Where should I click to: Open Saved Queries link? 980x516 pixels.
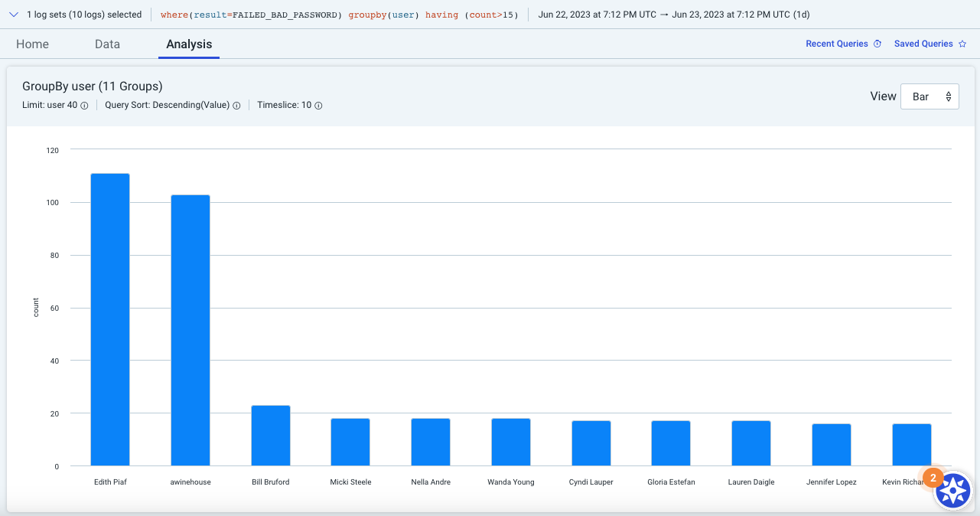(923, 44)
